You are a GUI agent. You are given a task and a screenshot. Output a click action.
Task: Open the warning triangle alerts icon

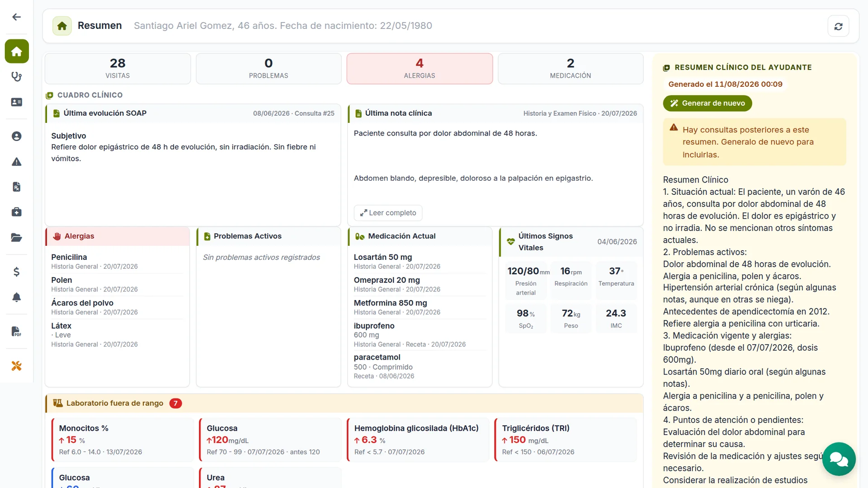click(x=17, y=162)
